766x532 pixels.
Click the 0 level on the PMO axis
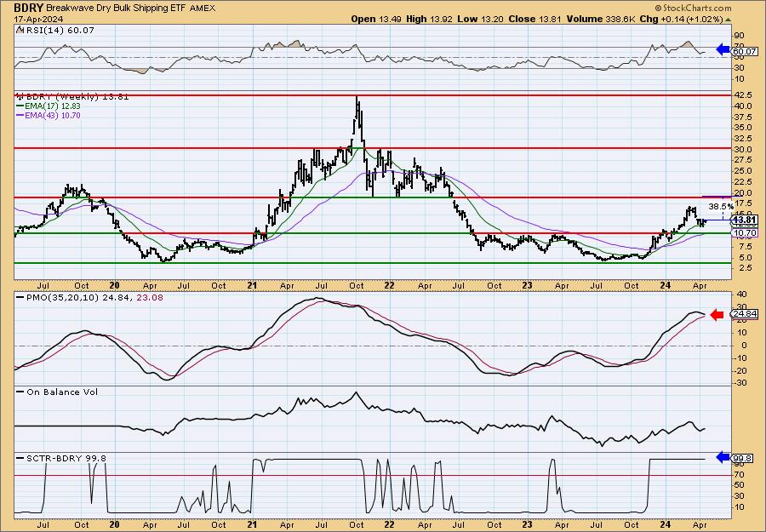[744, 346]
